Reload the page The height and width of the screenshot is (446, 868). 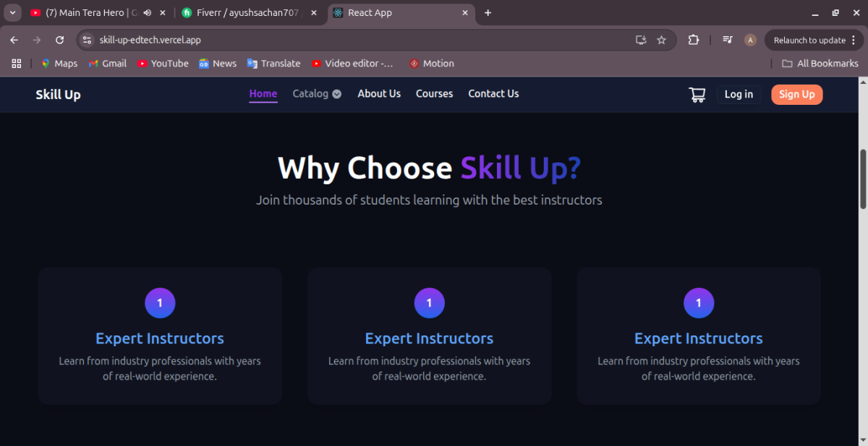(59, 40)
